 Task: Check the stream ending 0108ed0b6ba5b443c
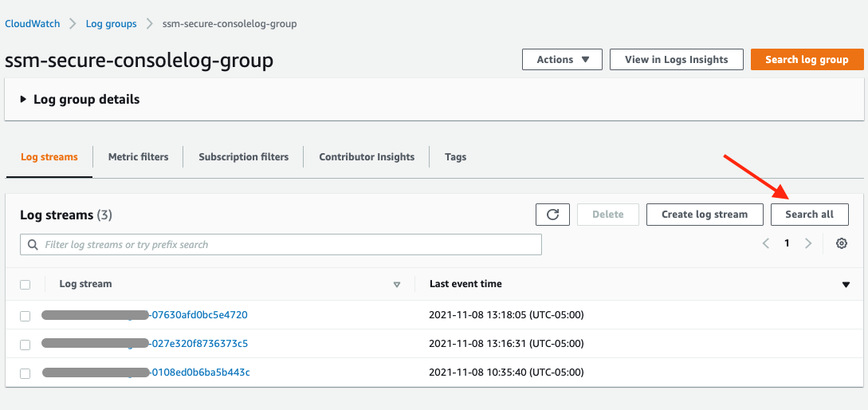25,373
